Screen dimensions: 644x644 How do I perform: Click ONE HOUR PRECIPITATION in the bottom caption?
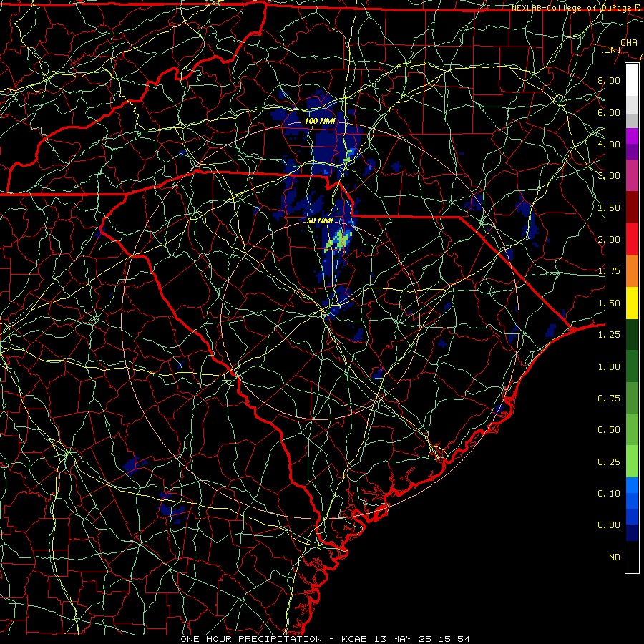coord(251,639)
